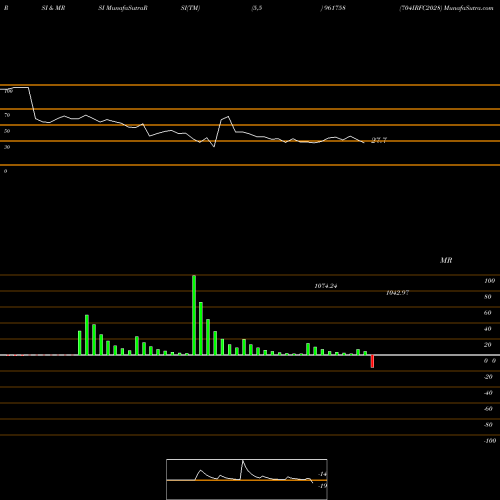The image size is (500, 500).
Task: Click the 70 level label on RSI chart
Action: coord(7,115)
